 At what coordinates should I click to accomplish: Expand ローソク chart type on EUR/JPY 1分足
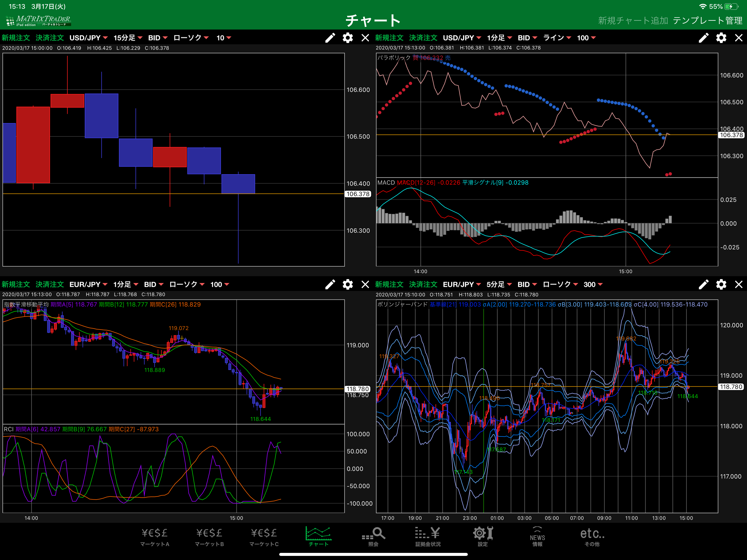pos(187,284)
